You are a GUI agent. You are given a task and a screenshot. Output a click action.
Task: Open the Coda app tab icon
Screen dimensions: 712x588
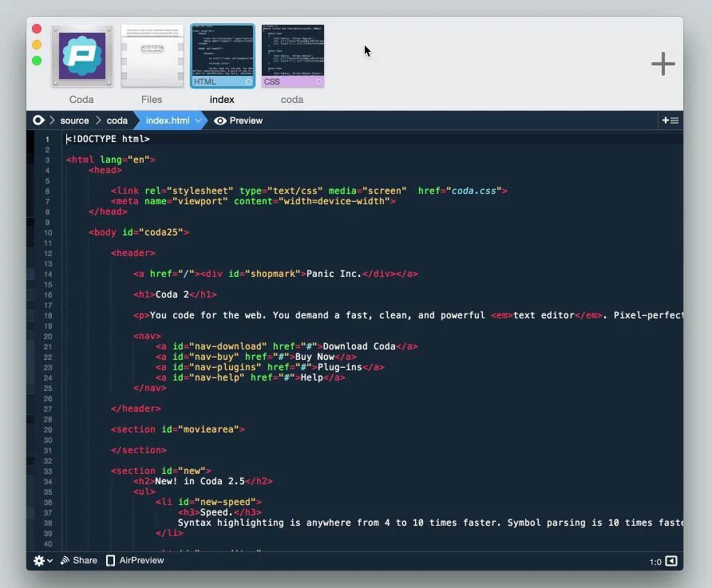81,56
